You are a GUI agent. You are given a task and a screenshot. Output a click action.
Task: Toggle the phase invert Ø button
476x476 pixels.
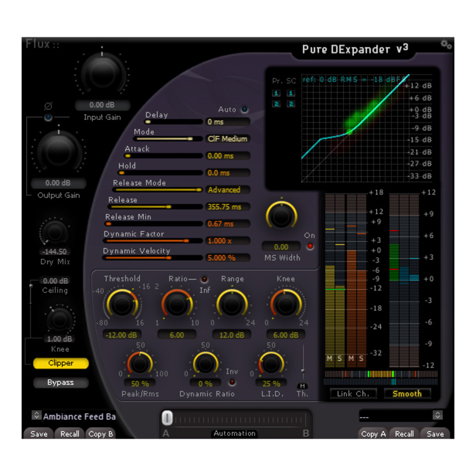click(48, 117)
